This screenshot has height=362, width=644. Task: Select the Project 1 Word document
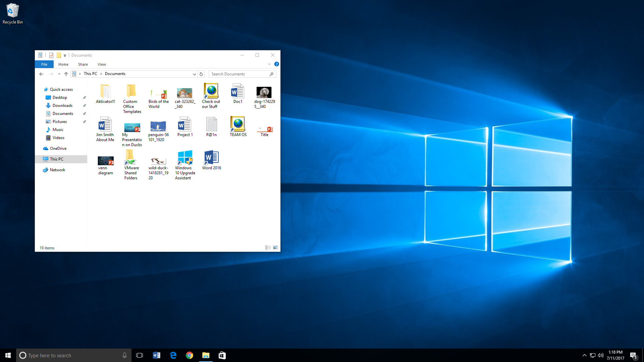click(185, 127)
